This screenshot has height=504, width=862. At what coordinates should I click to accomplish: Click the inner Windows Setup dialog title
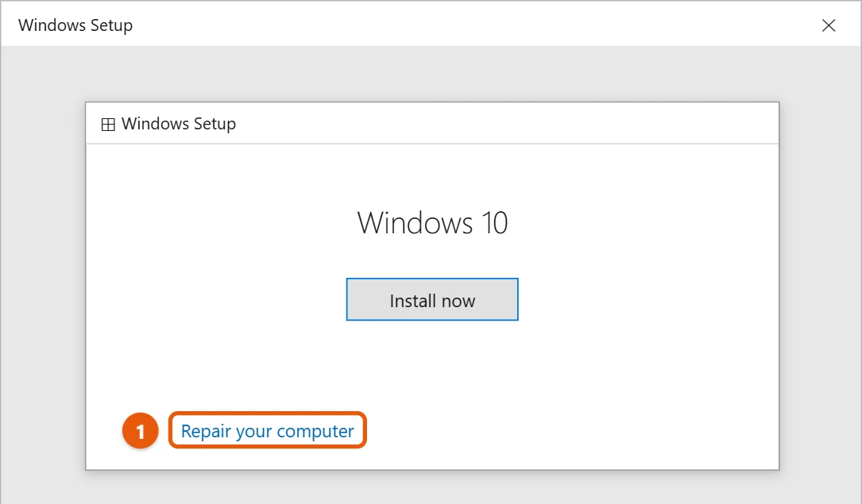(x=179, y=124)
